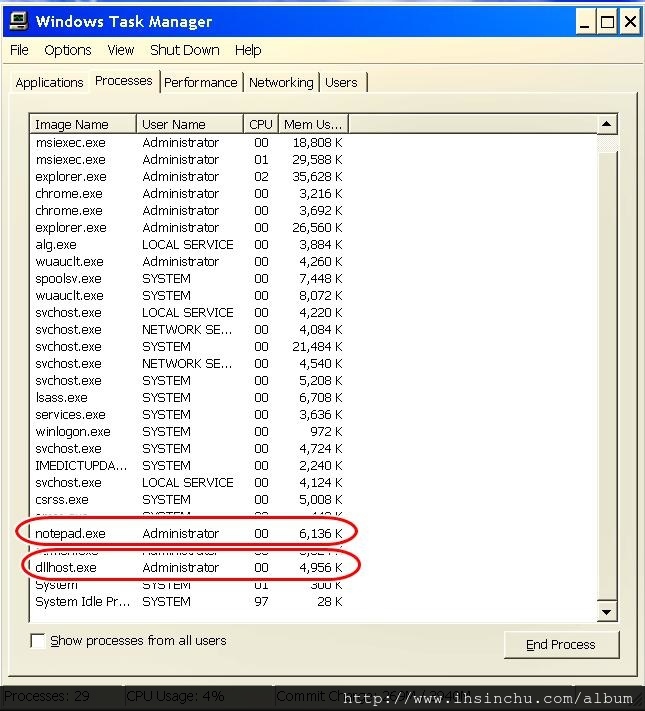
Task: Select chrome.exe using 3,216 K
Action: [189, 194]
